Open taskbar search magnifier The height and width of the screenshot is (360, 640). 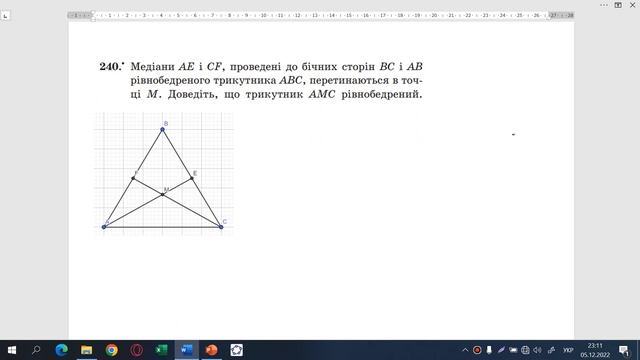[x=36, y=350]
